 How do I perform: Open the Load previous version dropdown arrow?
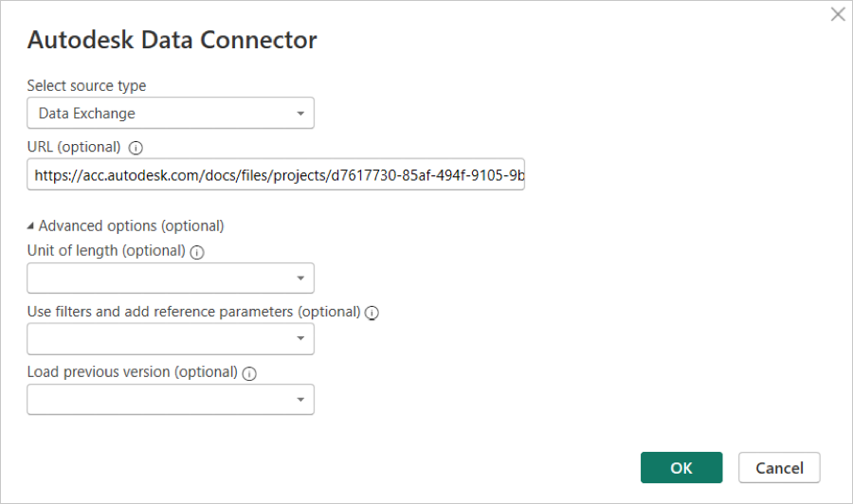(x=299, y=400)
